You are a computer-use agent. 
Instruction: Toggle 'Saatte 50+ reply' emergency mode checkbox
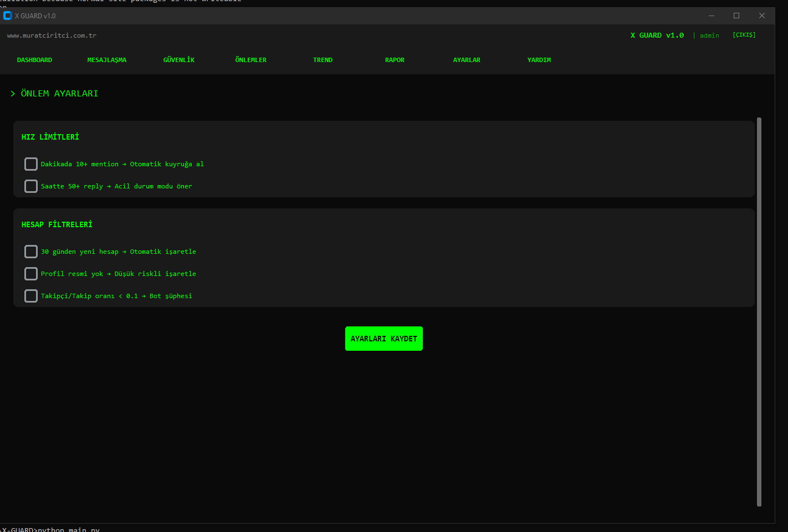[x=31, y=186]
